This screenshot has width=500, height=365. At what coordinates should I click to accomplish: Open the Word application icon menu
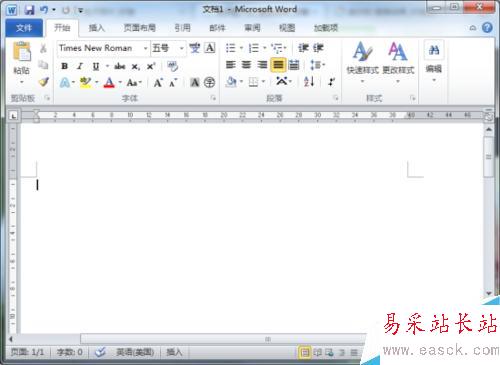pos(12,10)
